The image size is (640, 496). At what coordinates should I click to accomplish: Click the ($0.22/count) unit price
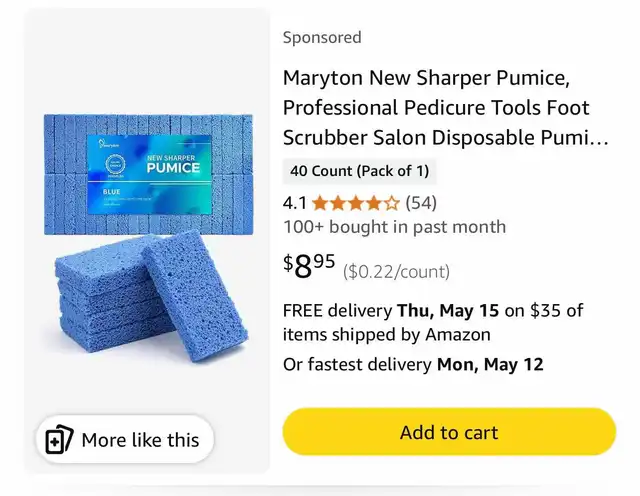click(396, 271)
